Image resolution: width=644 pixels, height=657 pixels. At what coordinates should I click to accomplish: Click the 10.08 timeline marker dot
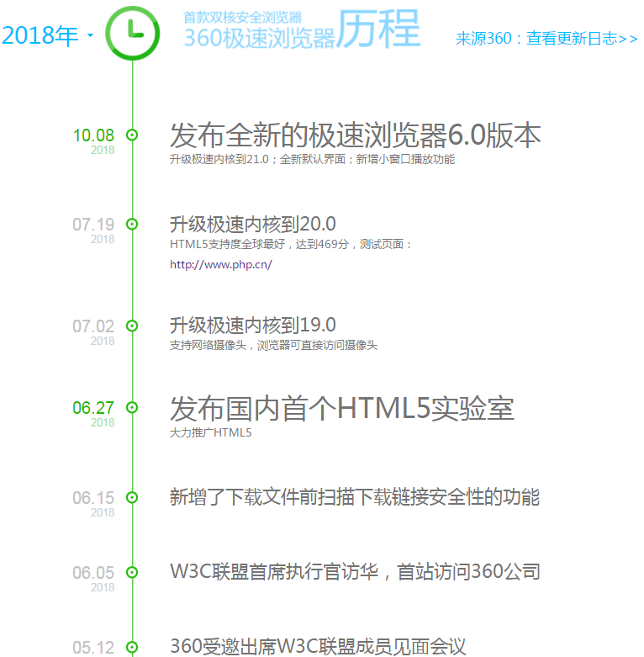pyautogui.click(x=132, y=135)
